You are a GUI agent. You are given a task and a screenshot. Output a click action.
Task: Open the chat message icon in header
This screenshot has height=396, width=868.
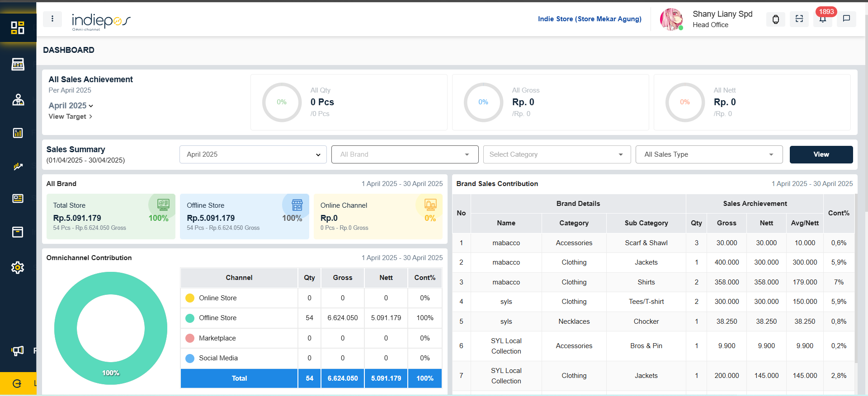(x=846, y=19)
